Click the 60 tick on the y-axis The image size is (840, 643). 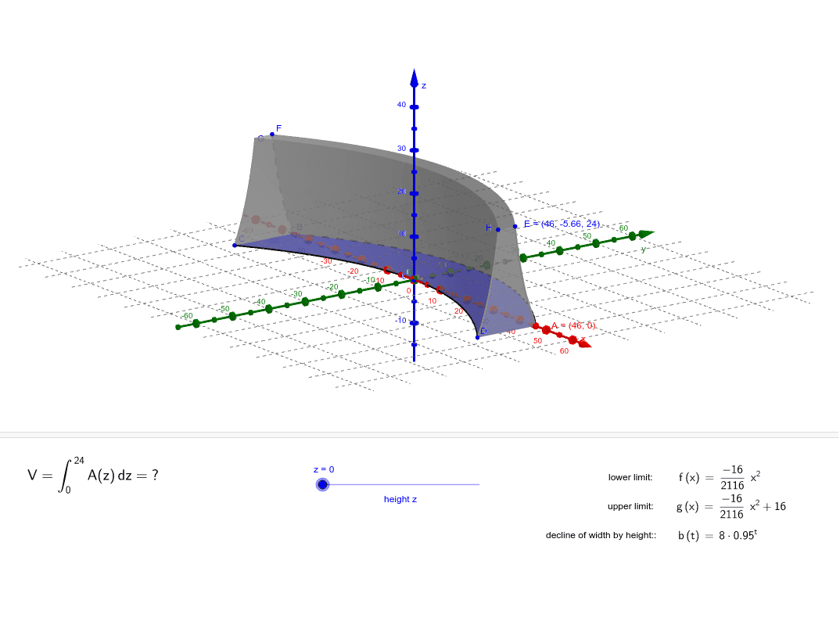click(x=632, y=235)
